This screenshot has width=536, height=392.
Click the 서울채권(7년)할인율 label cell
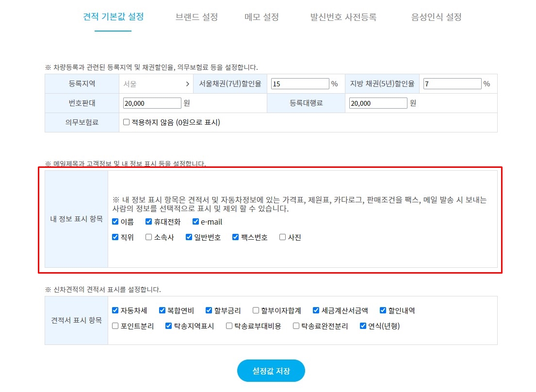(x=230, y=84)
